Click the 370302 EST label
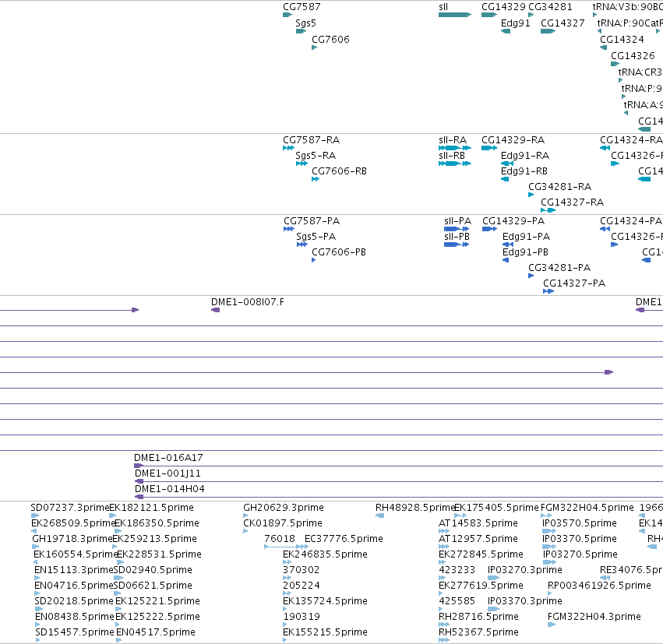 [x=301, y=570]
